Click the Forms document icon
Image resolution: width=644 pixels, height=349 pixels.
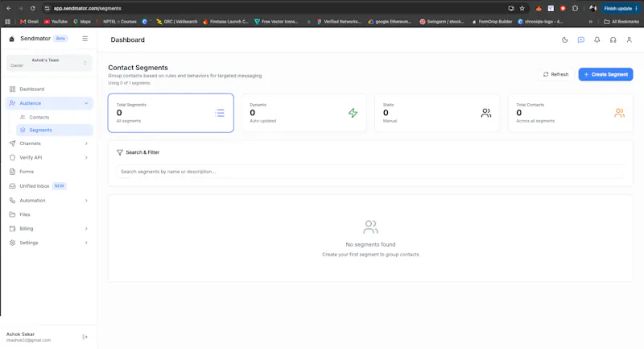coord(12,172)
